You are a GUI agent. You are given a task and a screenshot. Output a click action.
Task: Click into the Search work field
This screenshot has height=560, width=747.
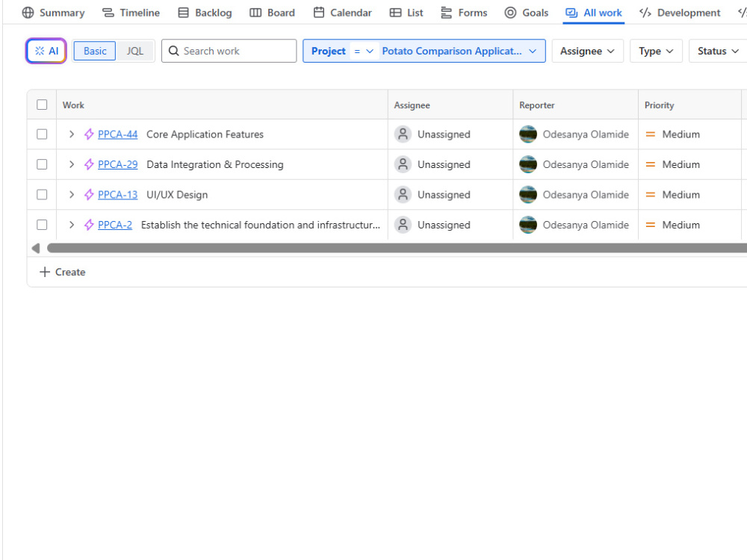(229, 51)
